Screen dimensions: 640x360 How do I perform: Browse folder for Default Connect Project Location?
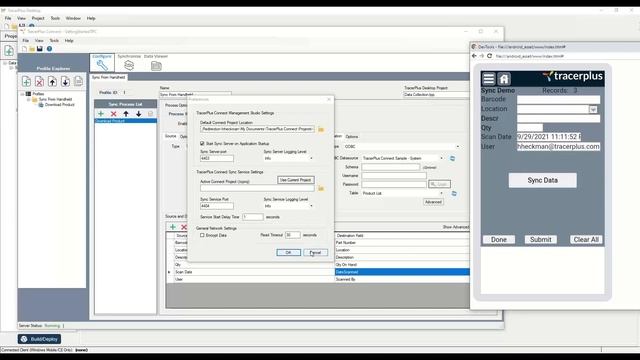pos(321,129)
